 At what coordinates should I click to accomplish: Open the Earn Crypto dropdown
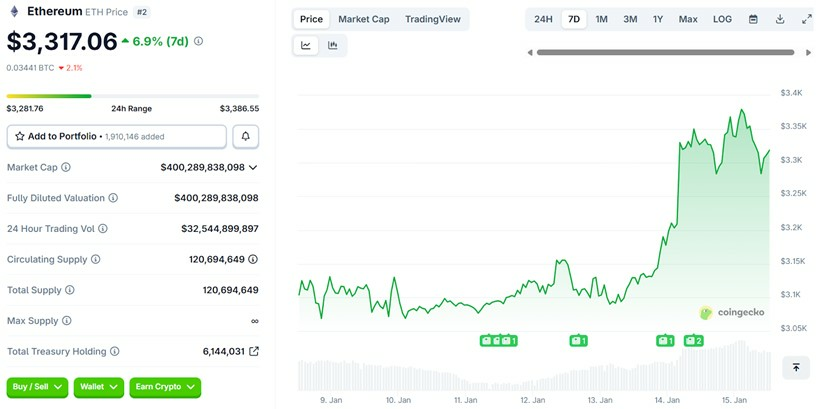click(165, 387)
